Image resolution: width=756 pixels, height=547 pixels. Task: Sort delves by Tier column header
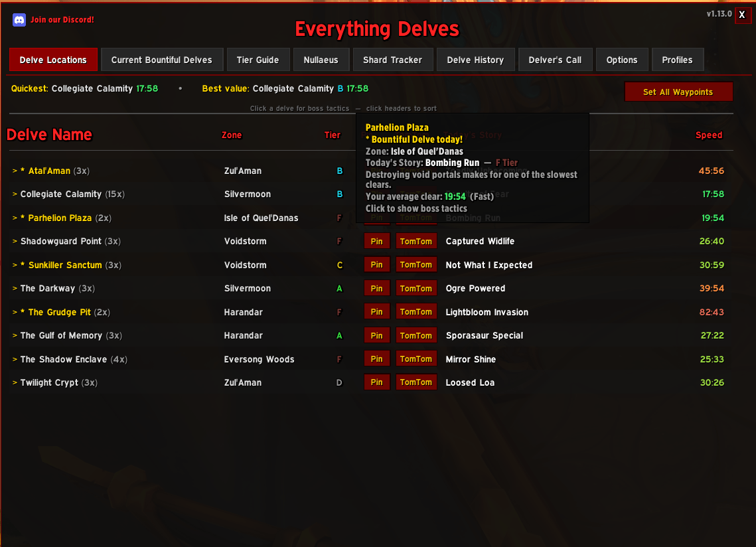coord(332,135)
